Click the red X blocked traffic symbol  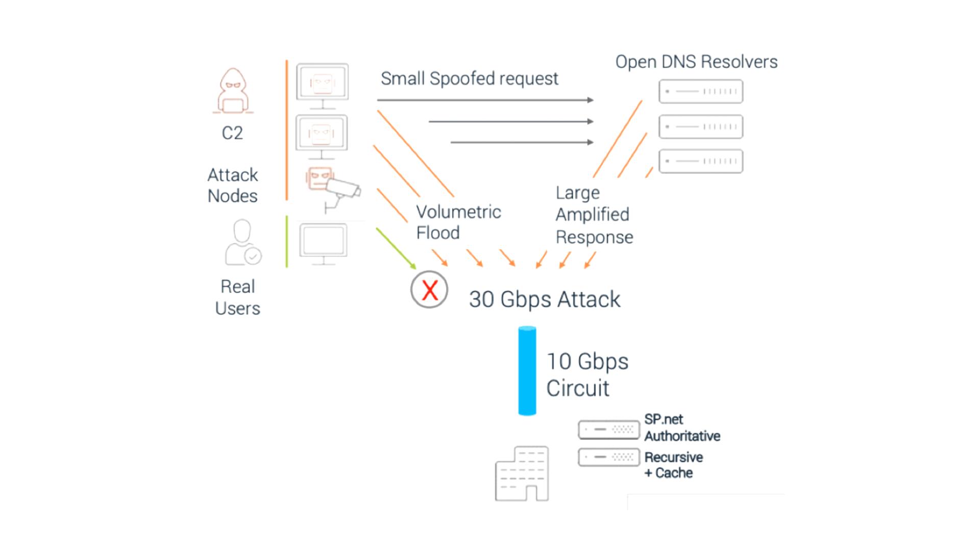(x=428, y=290)
